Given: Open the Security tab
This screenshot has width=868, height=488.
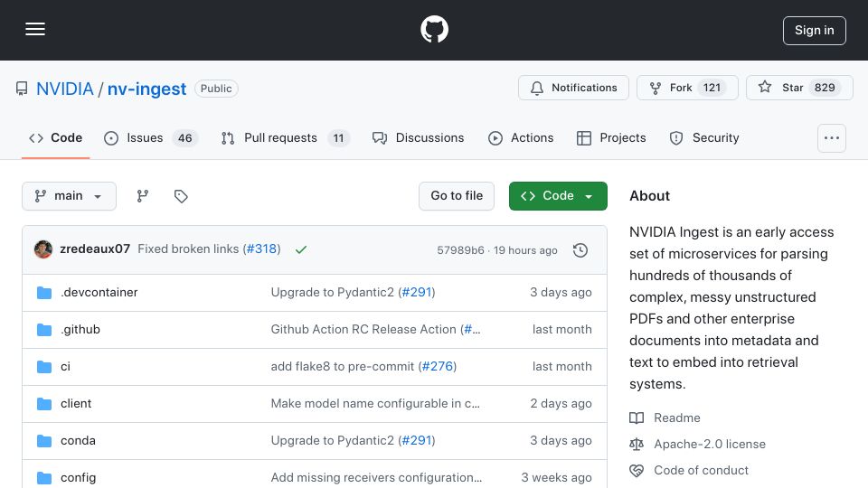Looking at the screenshot, I should (x=704, y=137).
